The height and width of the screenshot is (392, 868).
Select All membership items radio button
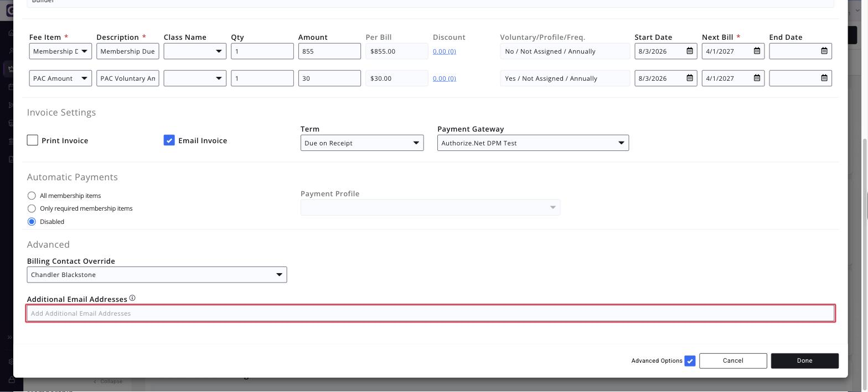tap(32, 196)
